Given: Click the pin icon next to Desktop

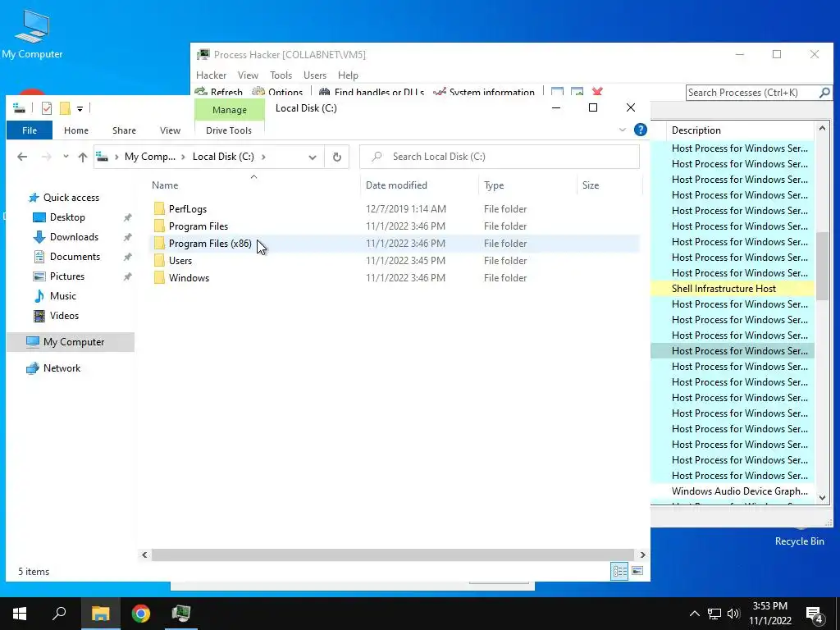Looking at the screenshot, I should tap(127, 217).
